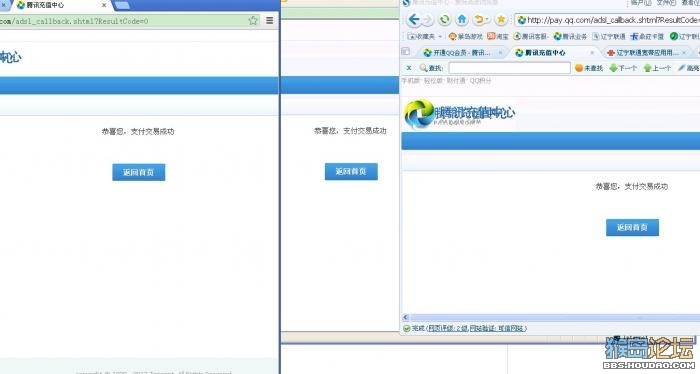Click page favicon in Sogou address bar

coord(521,20)
